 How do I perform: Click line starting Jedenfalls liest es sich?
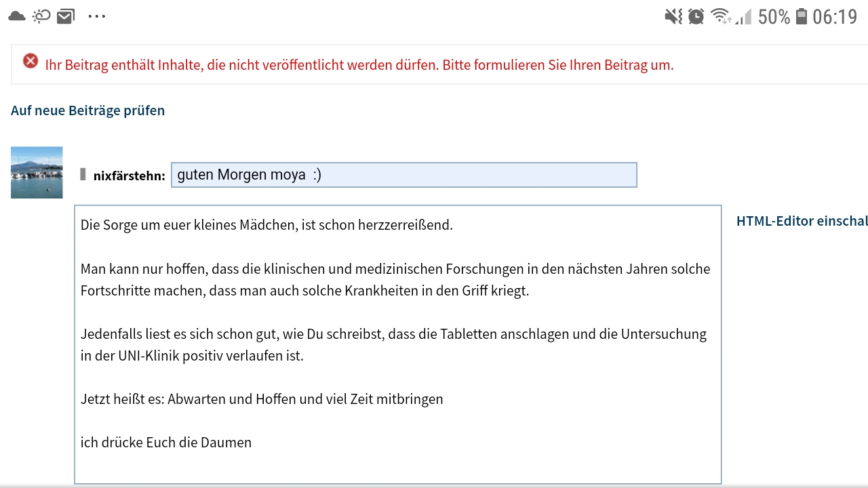(x=393, y=334)
